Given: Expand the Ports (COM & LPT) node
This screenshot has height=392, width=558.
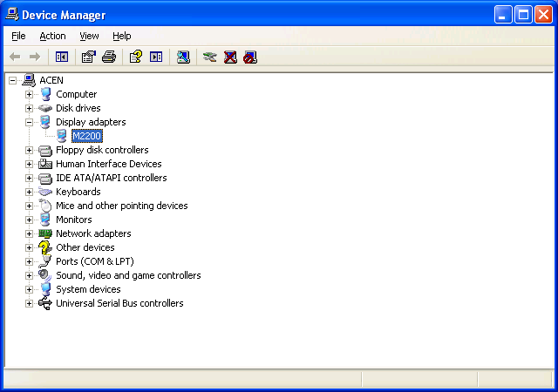Looking at the screenshot, I should [29, 261].
